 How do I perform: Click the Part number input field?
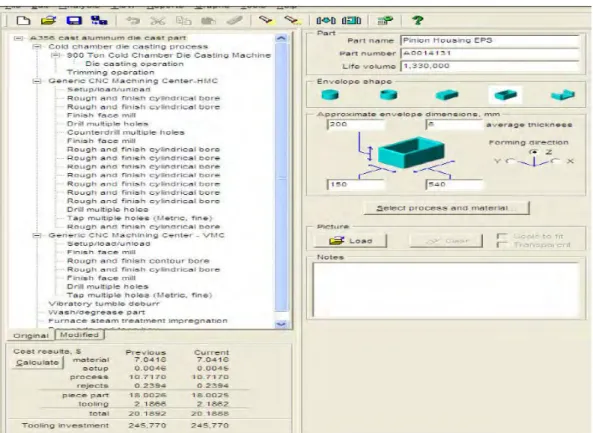pyautogui.click(x=490, y=53)
